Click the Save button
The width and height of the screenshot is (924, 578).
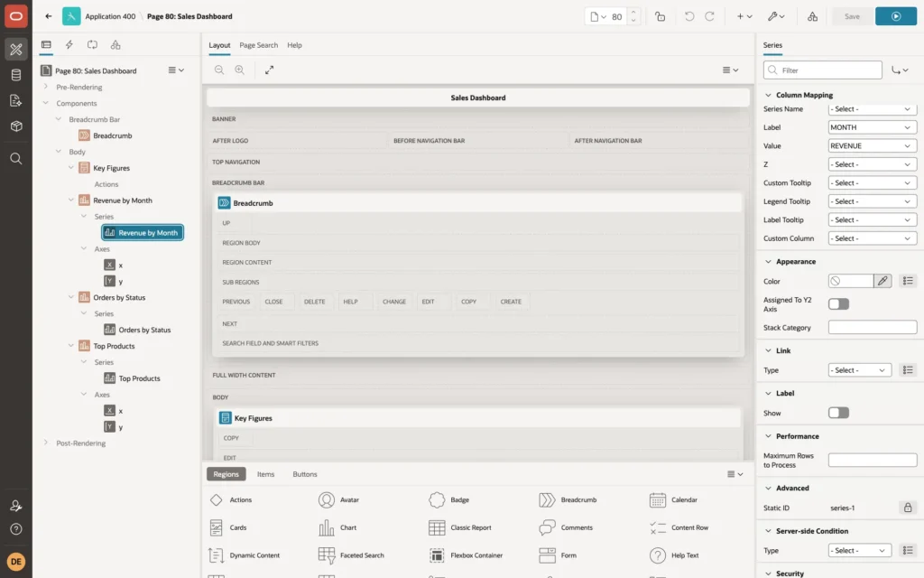(x=852, y=16)
